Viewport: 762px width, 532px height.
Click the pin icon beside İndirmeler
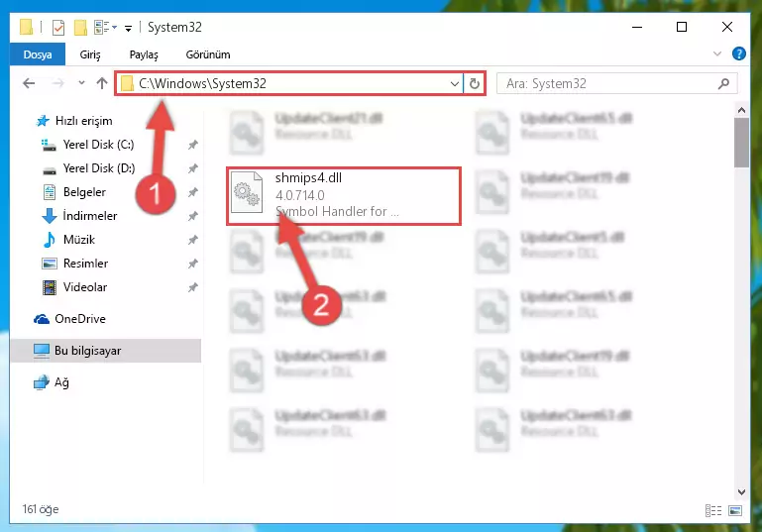[x=193, y=216]
